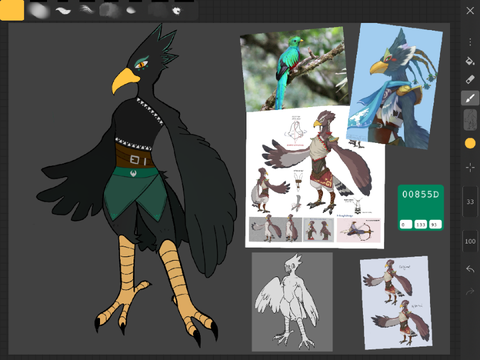Select the paintbrush tool
The image size is (480, 360).
tap(470, 98)
